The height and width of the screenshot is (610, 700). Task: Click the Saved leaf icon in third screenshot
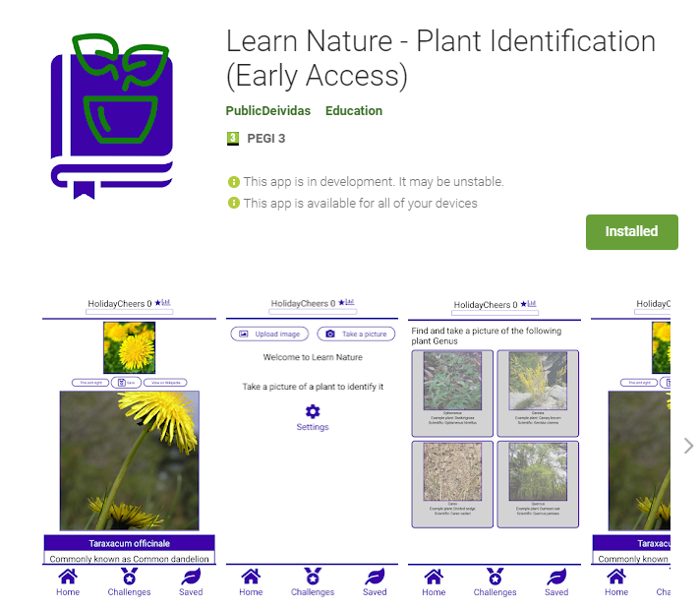[x=556, y=577]
